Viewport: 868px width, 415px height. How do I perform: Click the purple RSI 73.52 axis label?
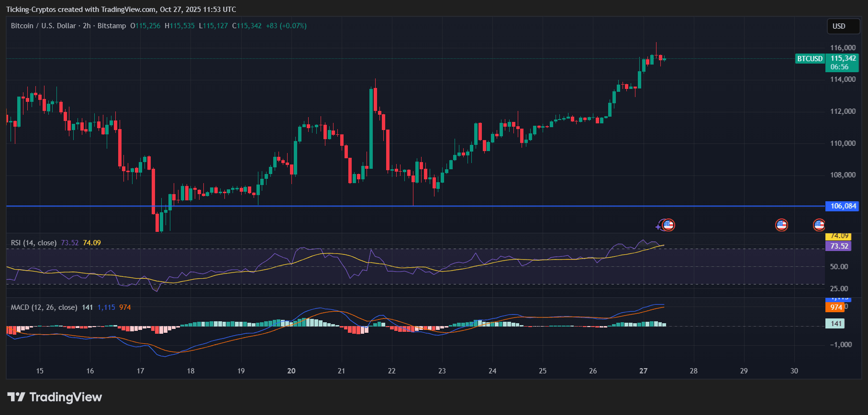point(839,246)
